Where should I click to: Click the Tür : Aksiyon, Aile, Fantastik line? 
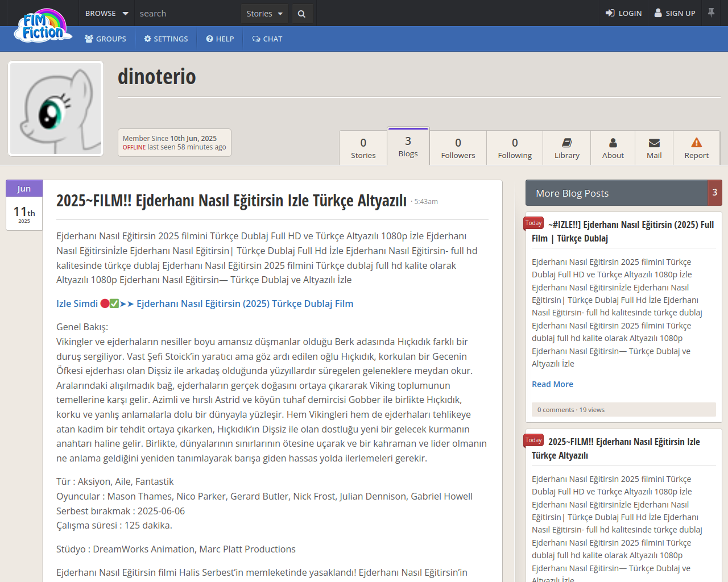pyautogui.click(x=115, y=481)
